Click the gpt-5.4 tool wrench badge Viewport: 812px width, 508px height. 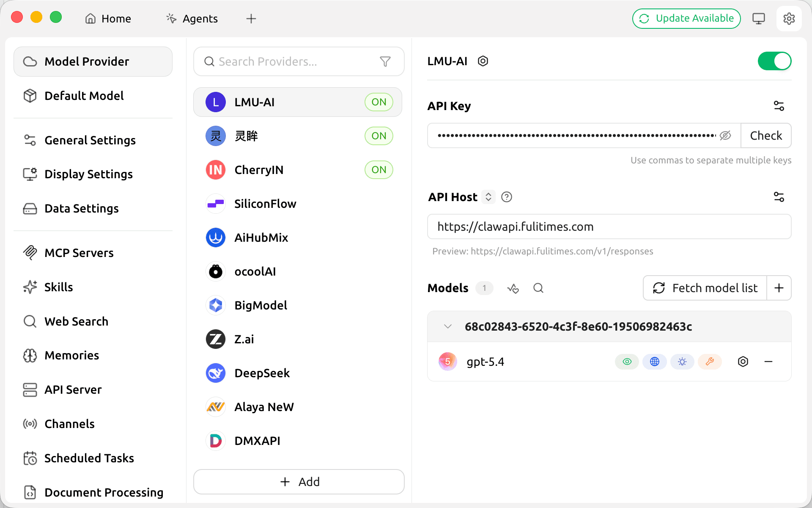tap(710, 362)
